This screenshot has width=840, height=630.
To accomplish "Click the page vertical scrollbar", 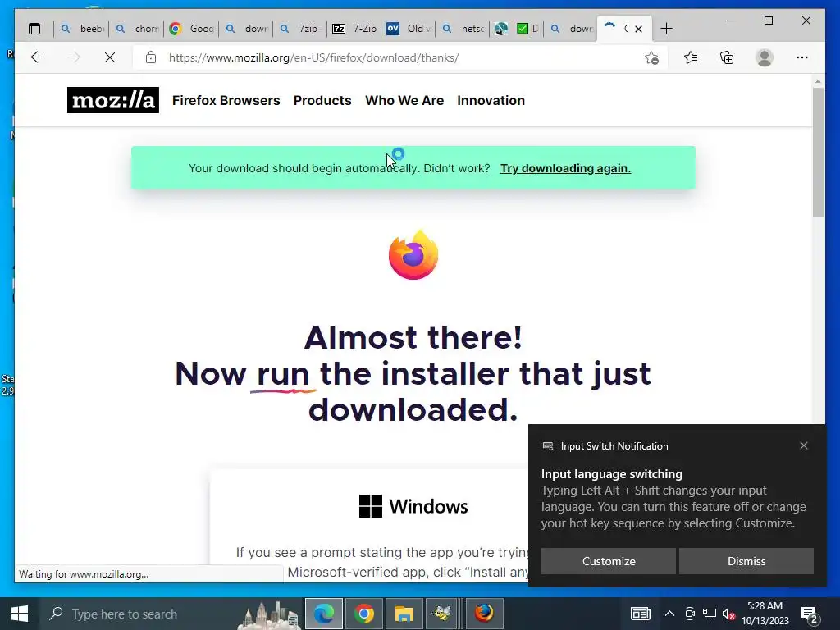I will (818, 153).
